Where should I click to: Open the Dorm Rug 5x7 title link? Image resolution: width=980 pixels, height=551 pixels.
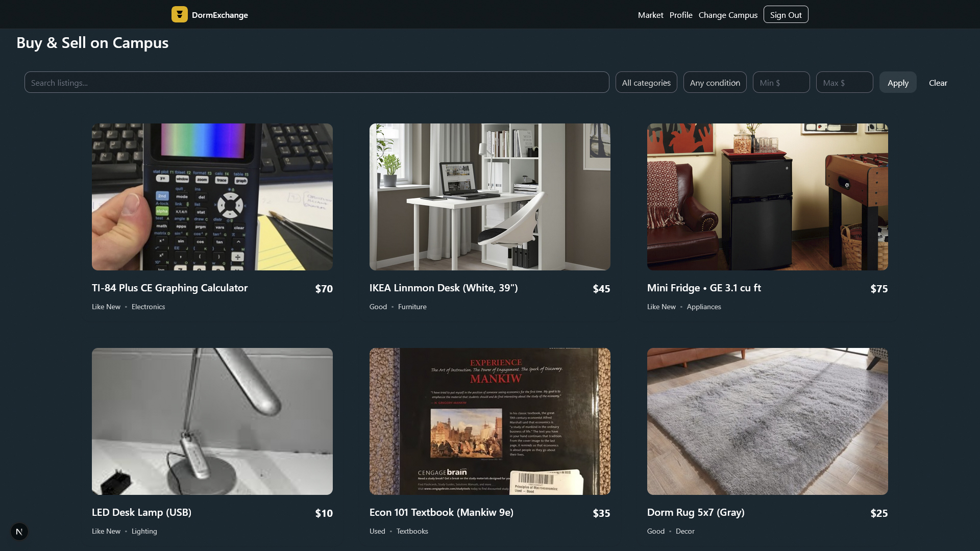click(695, 512)
